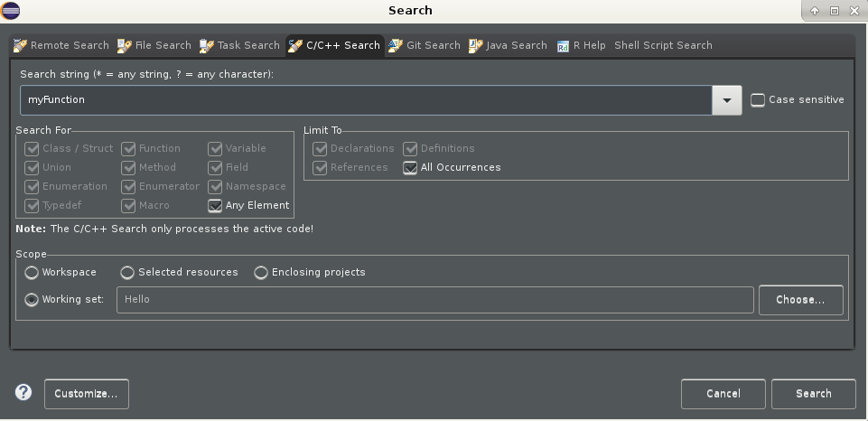Switch to the Remote Search tab
Viewport: 868px width, 421px height.
pos(61,45)
